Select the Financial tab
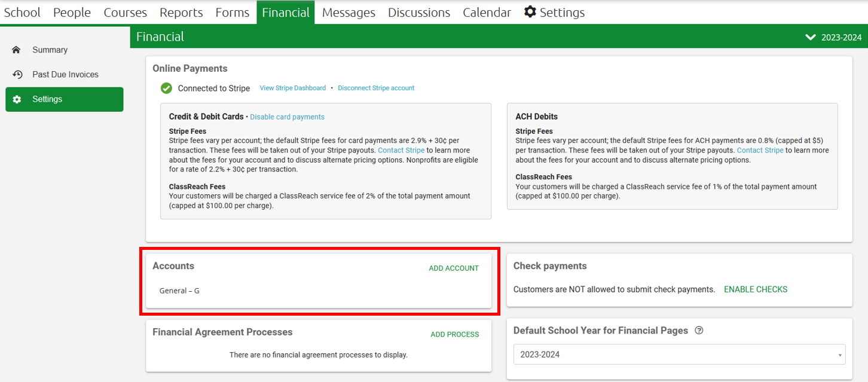The height and width of the screenshot is (382, 868). click(286, 12)
